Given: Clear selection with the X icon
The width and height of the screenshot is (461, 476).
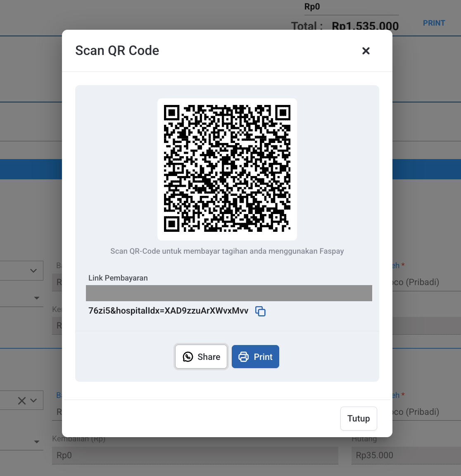Looking at the screenshot, I should pos(22,400).
